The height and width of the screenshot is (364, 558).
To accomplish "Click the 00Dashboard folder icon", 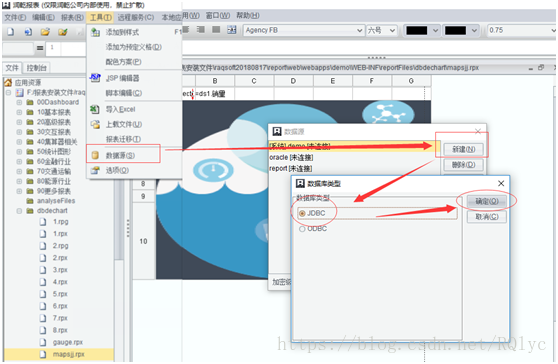I will [30, 102].
